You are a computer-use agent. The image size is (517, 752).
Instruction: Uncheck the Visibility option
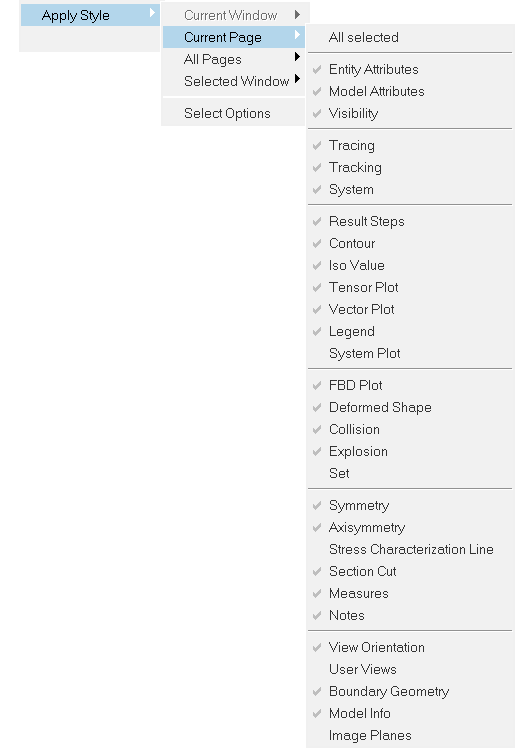[410, 114]
